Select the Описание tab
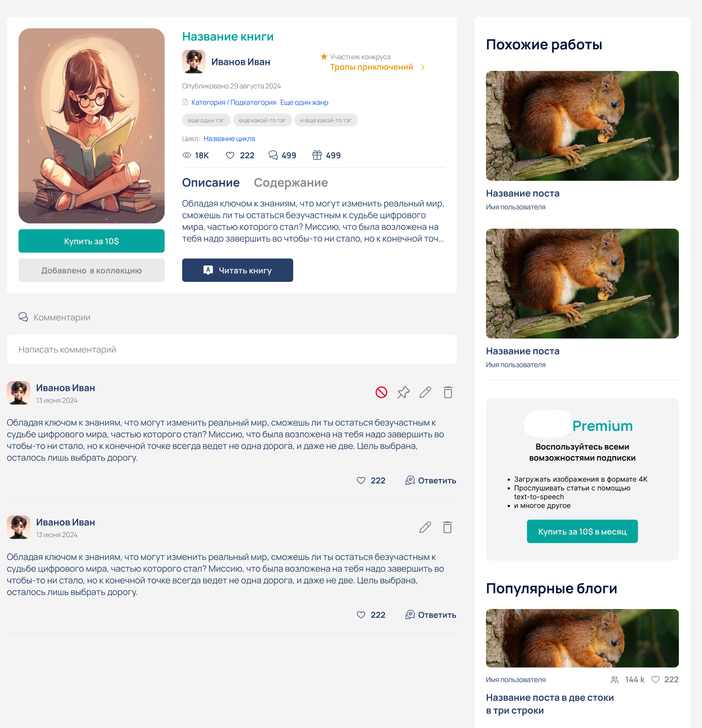Viewport: 702px width, 728px height. (x=211, y=183)
